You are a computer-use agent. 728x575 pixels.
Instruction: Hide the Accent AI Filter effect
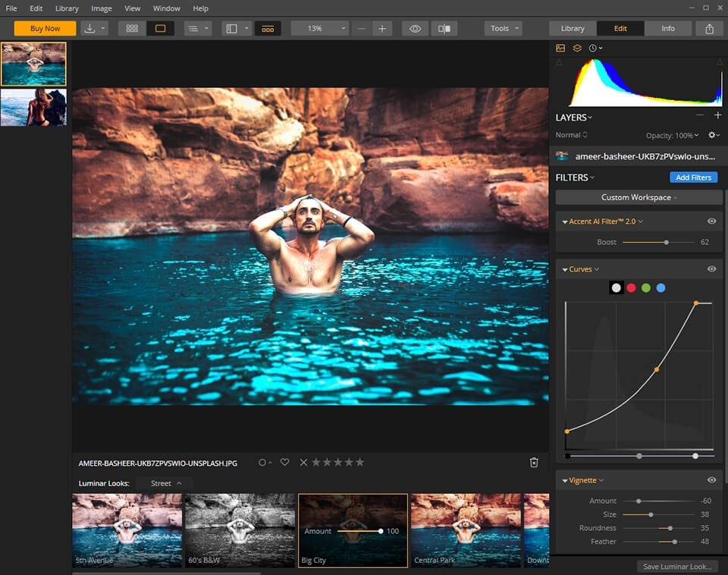711,221
